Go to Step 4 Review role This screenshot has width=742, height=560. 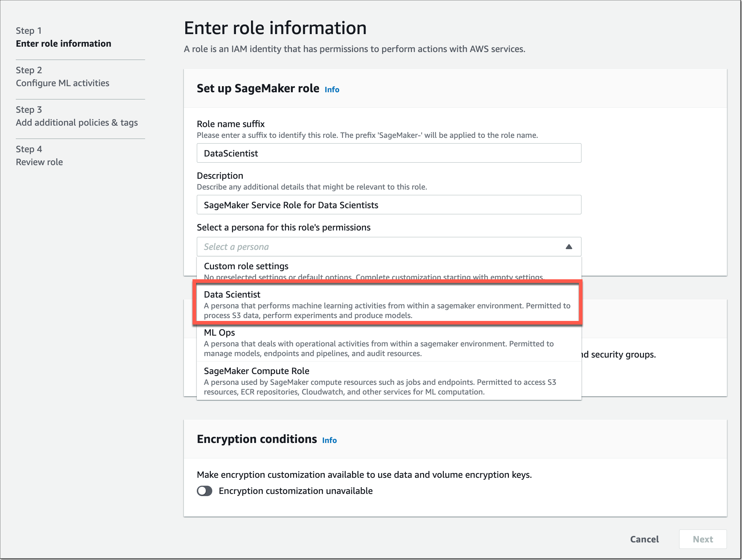[40, 156]
